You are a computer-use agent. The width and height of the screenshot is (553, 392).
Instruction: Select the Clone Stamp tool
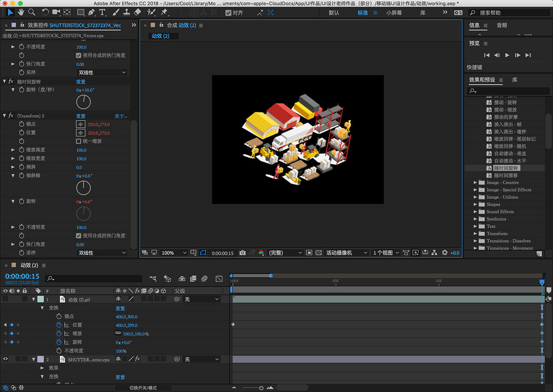(127, 12)
